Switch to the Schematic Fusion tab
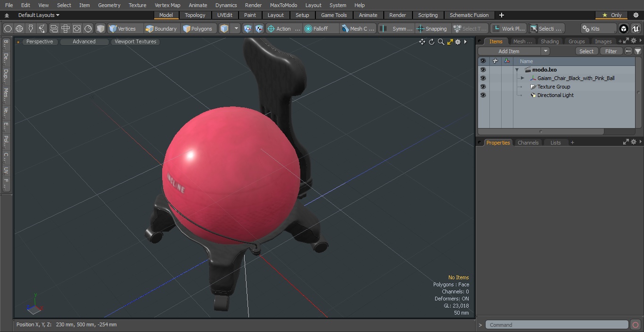Screen dimensions: 644x332 pos(469,15)
